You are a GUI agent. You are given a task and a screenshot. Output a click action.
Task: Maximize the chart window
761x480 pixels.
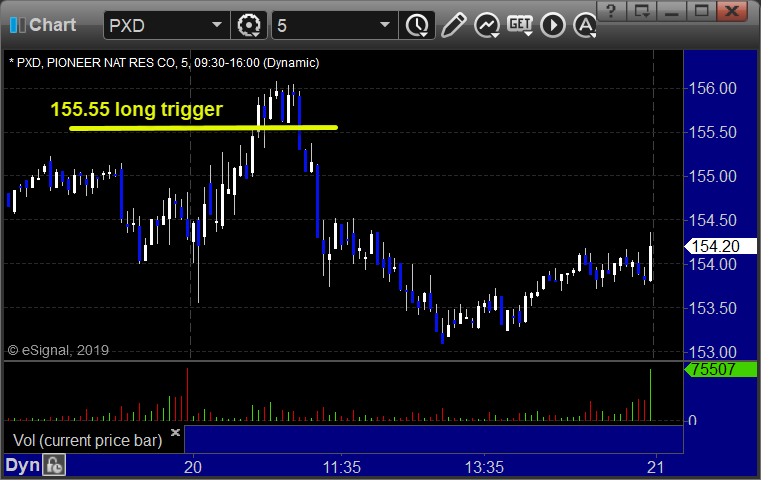point(701,11)
